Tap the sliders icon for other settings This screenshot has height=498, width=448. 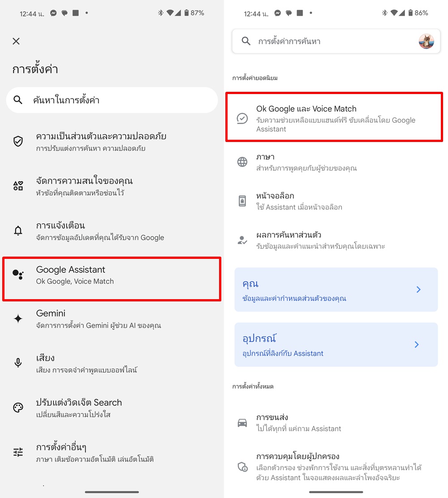click(18, 452)
